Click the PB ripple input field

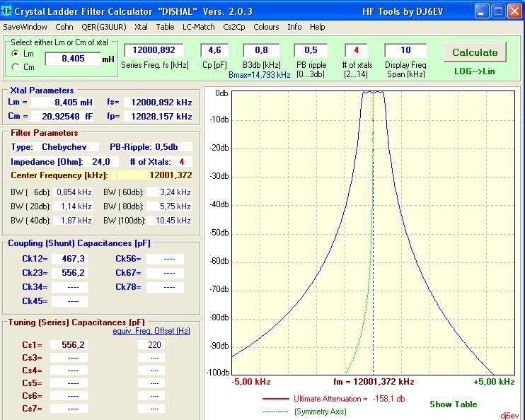[310, 50]
